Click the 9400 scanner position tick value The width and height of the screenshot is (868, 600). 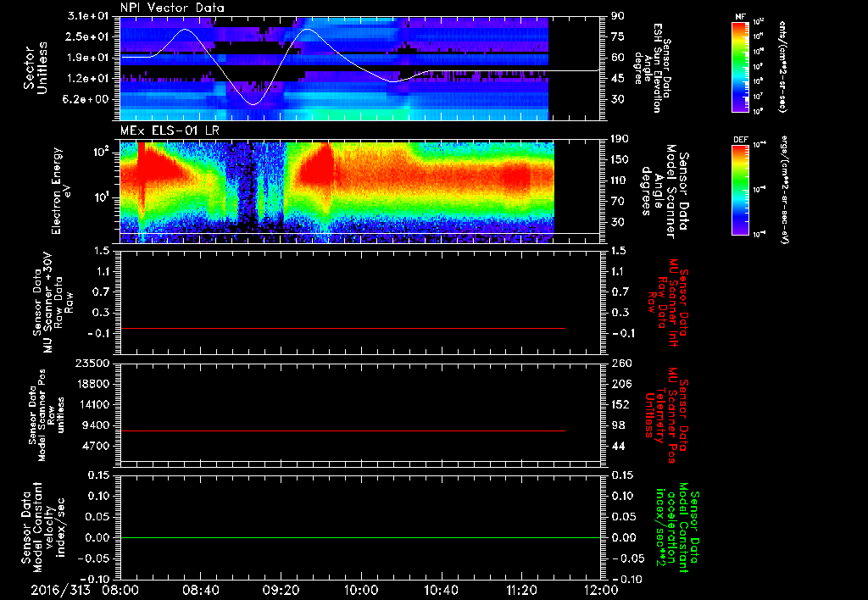pyautogui.click(x=97, y=425)
